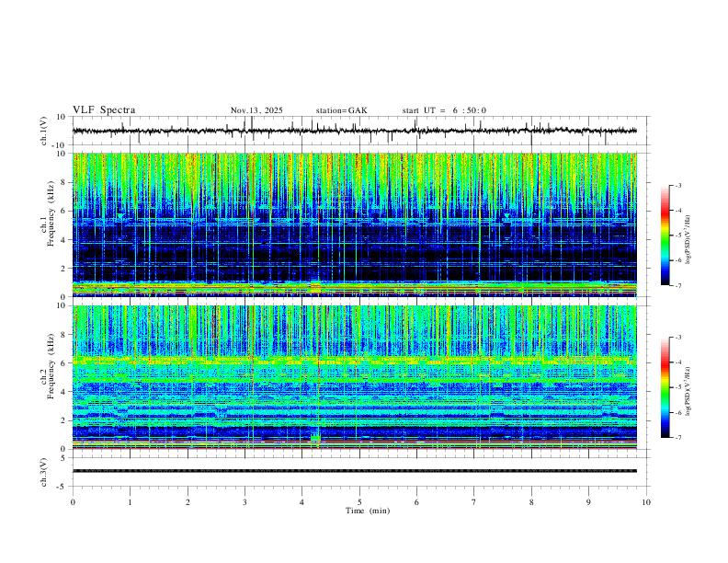Viewport: 728px width, 563px height.
Task: Click inside the ch.2 spectrogram panel
Action: coord(355,377)
